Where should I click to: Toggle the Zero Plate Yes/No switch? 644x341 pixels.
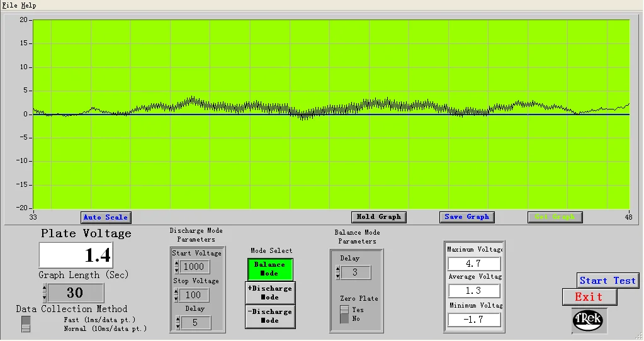[x=344, y=314]
